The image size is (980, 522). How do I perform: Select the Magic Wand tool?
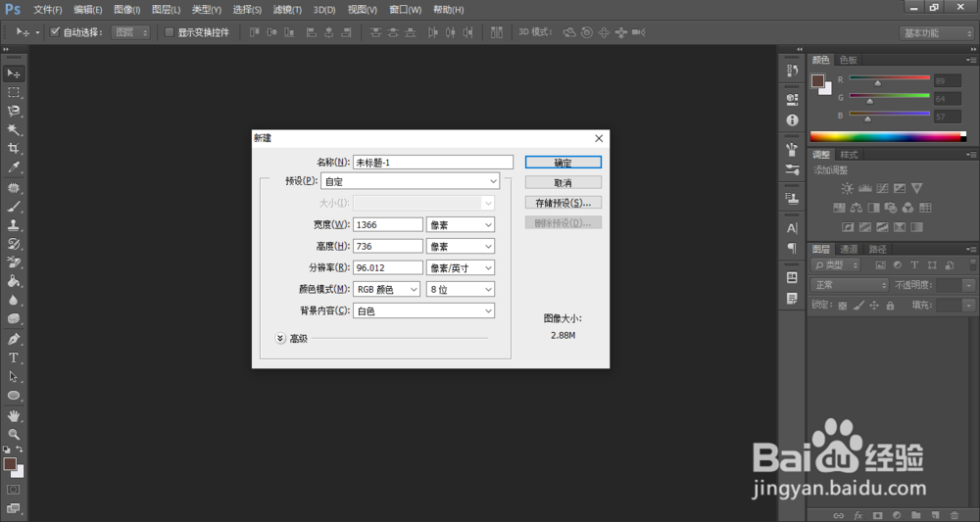click(13, 130)
